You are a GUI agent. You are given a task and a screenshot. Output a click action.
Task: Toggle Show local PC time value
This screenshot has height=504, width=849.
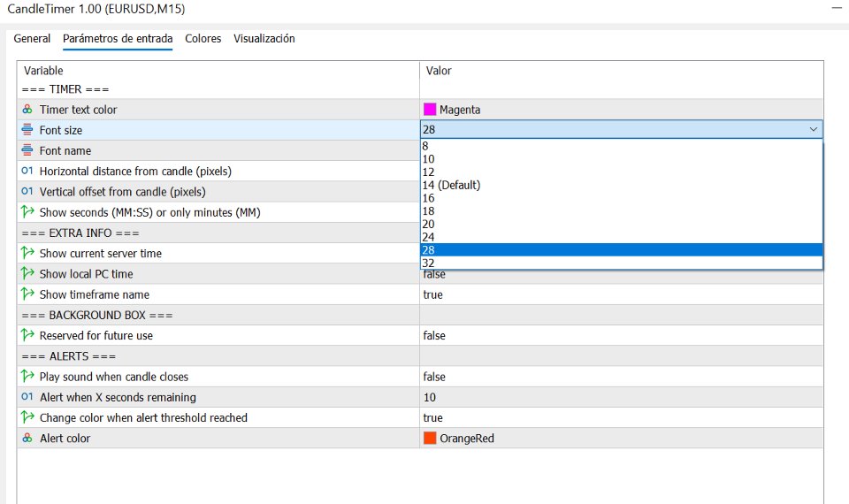point(434,274)
